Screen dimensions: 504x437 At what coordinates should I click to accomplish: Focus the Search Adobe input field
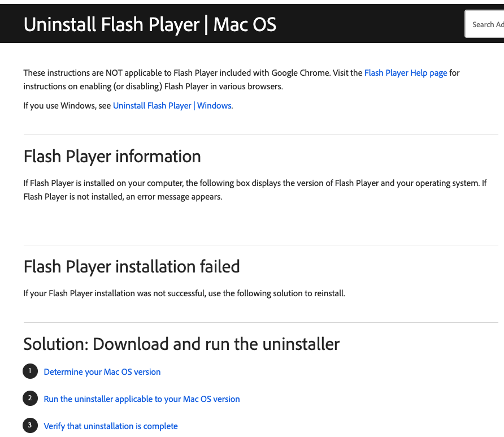point(486,24)
